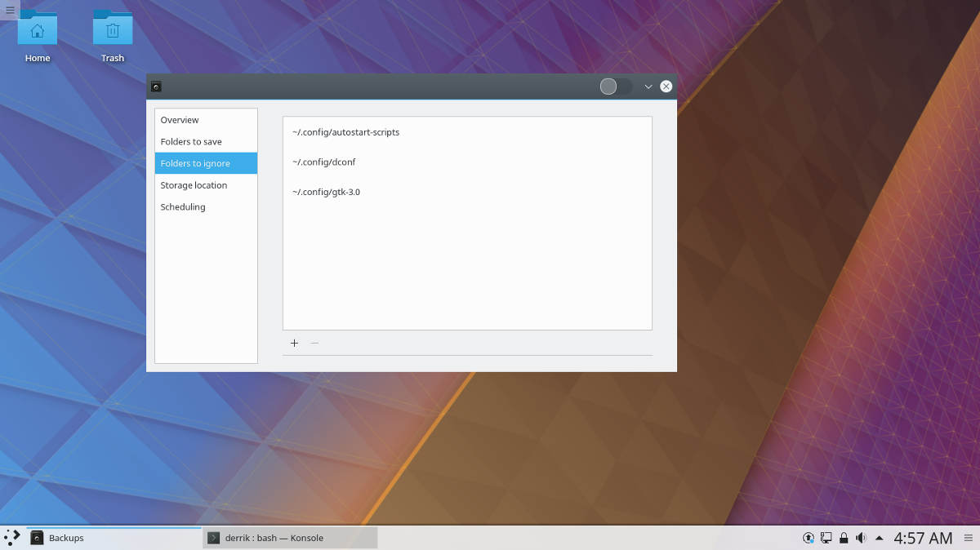This screenshot has width=980, height=550.
Task: Switch to Konsole taskbar entry
Action: click(290, 538)
